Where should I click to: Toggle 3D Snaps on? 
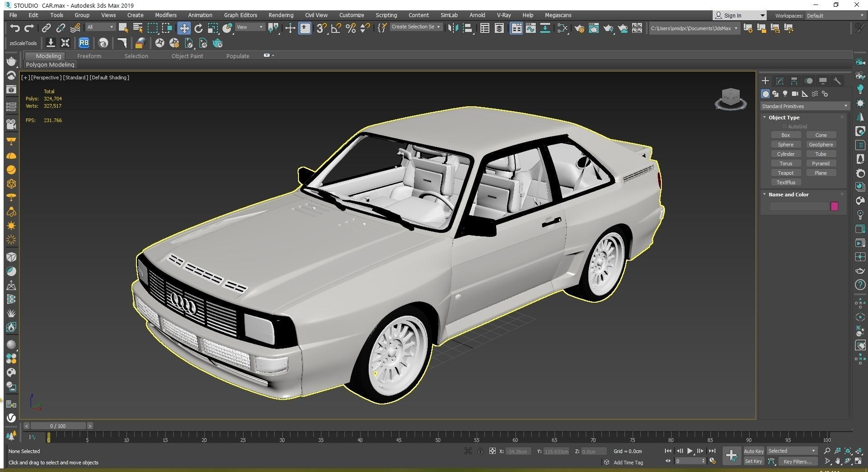click(x=321, y=28)
